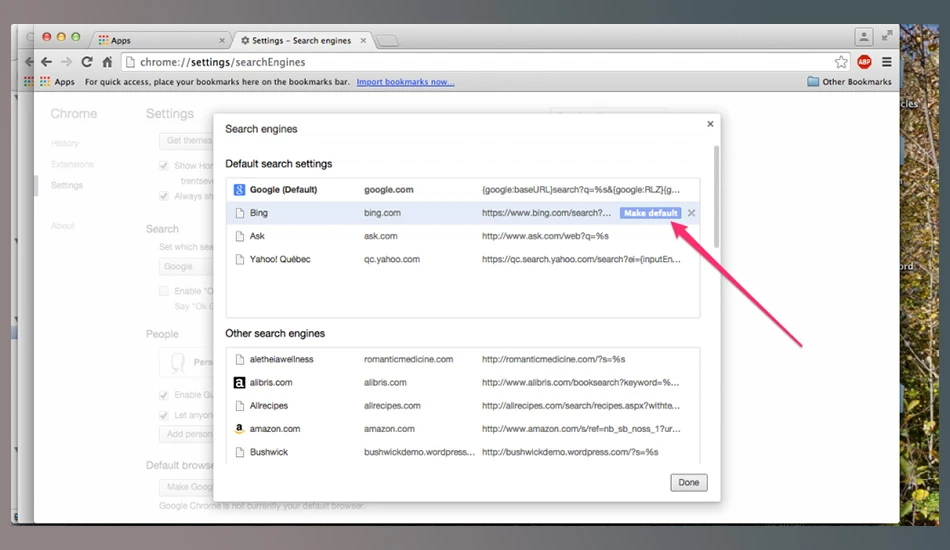Open a new tab with the blank tab button
This screenshot has height=550, width=950.
(x=387, y=41)
